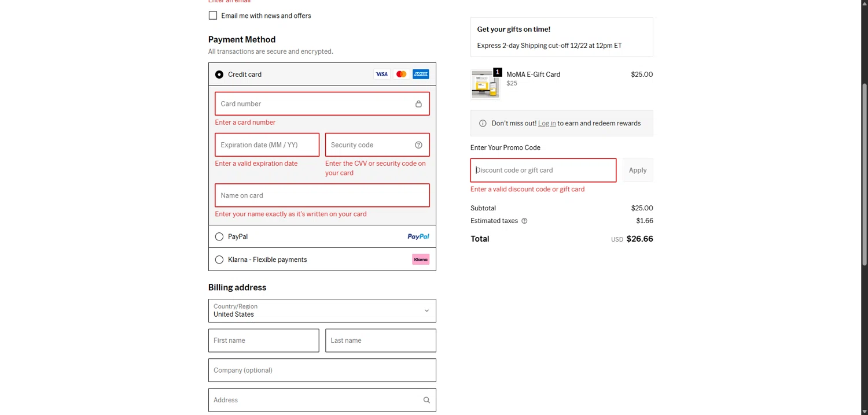Open the Country/Region dropdown
This screenshot has width=868, height=415.
coord(322,310)
